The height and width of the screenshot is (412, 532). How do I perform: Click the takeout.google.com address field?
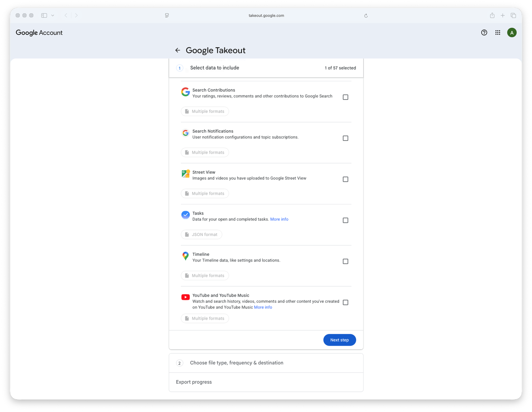coord(266,16)
